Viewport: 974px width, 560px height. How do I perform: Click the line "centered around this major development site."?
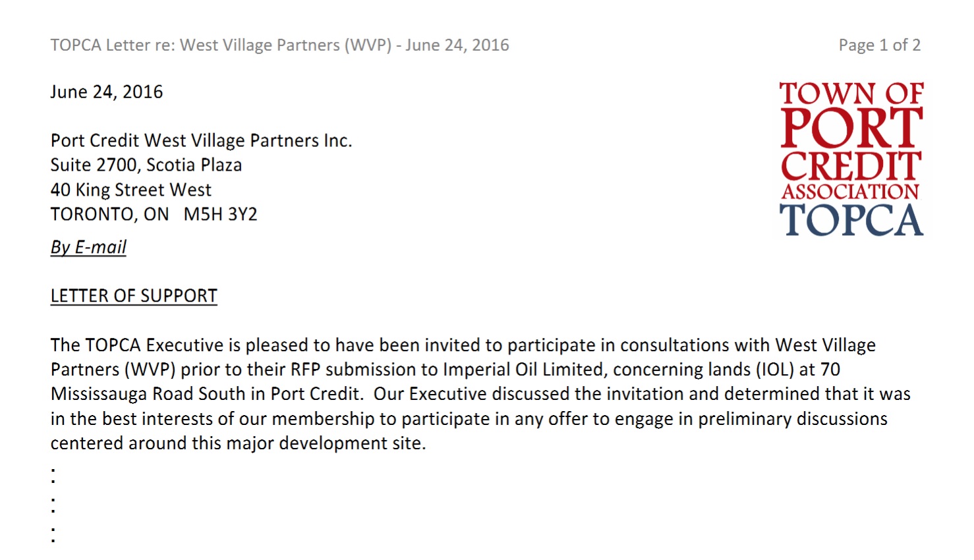tap(238, 443)
